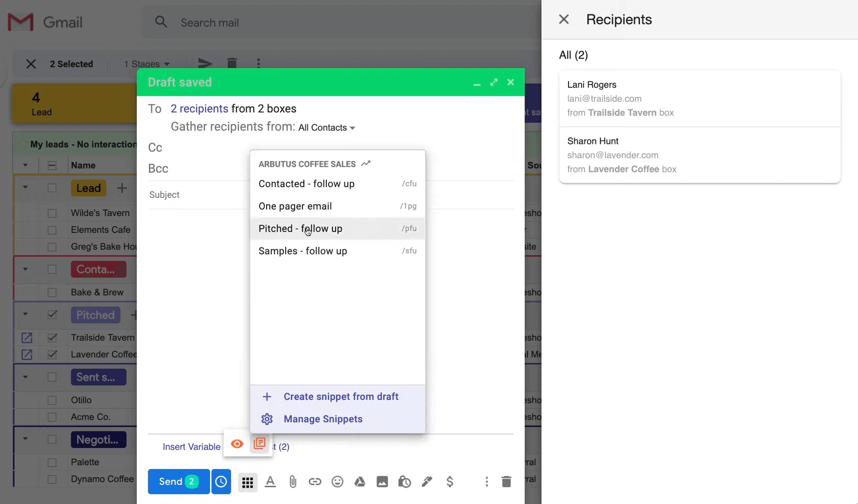Insert file from Google Drive
The image size is (858, 504).
pyautogui.click(x=360, y=482)
